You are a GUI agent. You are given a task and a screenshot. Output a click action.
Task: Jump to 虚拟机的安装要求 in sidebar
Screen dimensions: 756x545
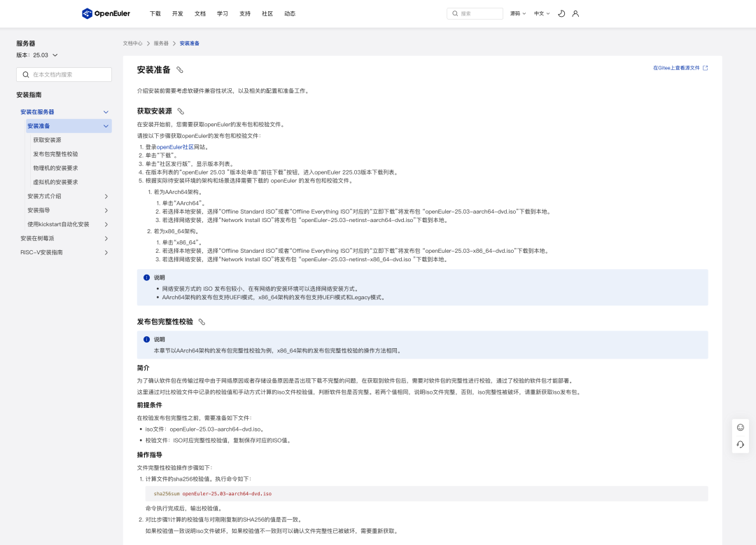pyautogui.click(x=55, y=182)
